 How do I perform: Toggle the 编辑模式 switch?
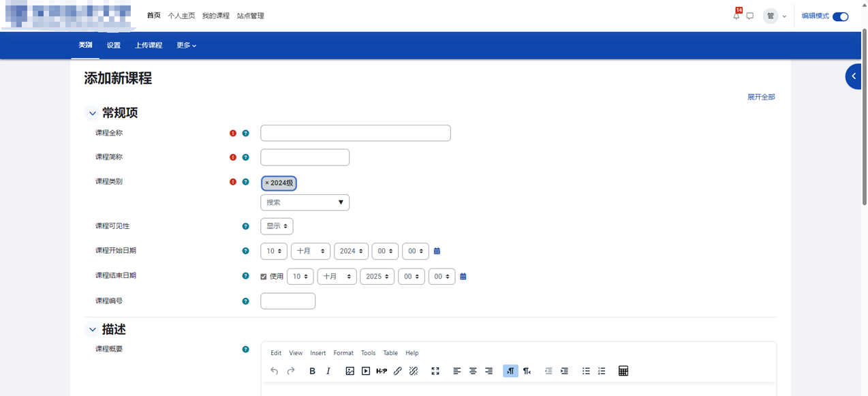tap(840, 16)
